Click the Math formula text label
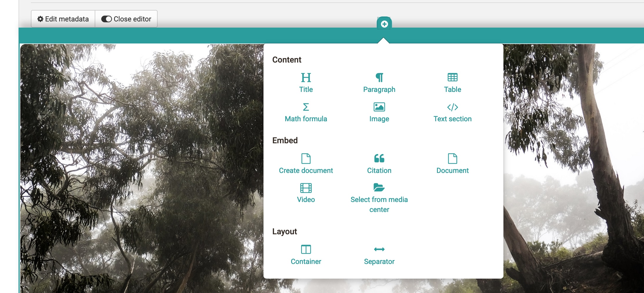This screenshot has width=644, height=293. [x=306, y=119]
